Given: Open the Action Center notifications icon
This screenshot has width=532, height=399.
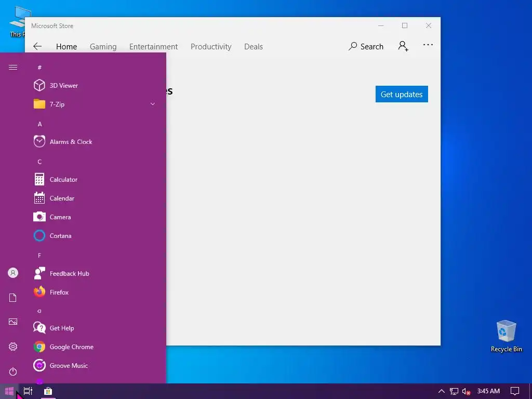Looking at the screenshot, I should (515, 391).
